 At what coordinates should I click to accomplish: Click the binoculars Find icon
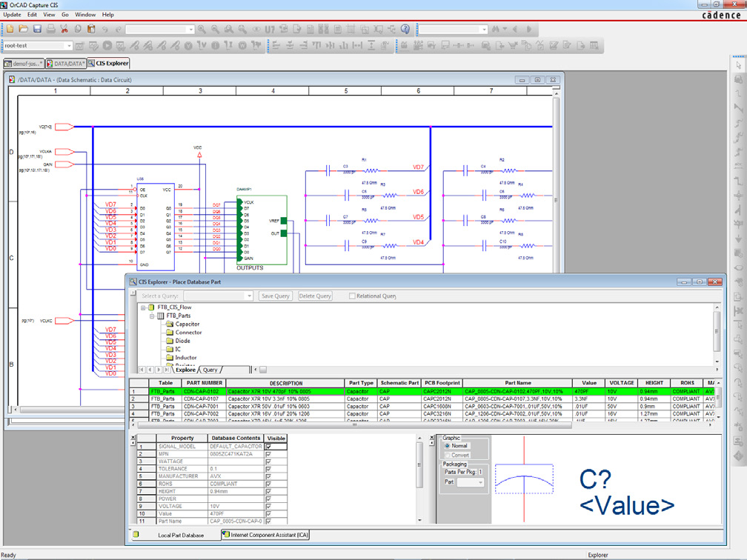pos(496,29)
